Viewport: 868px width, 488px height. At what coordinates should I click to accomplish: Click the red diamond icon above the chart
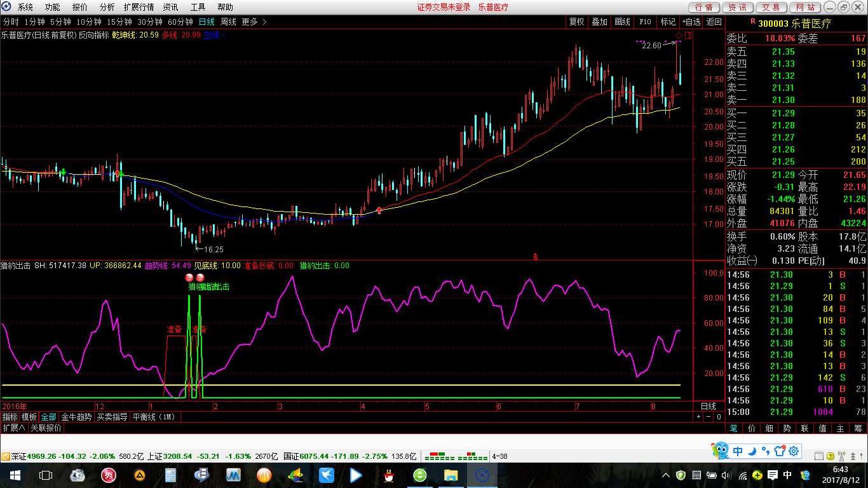679,34
